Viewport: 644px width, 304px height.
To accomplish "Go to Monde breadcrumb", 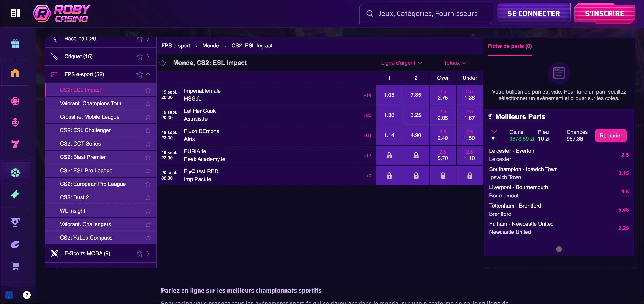I will (210, 45).
